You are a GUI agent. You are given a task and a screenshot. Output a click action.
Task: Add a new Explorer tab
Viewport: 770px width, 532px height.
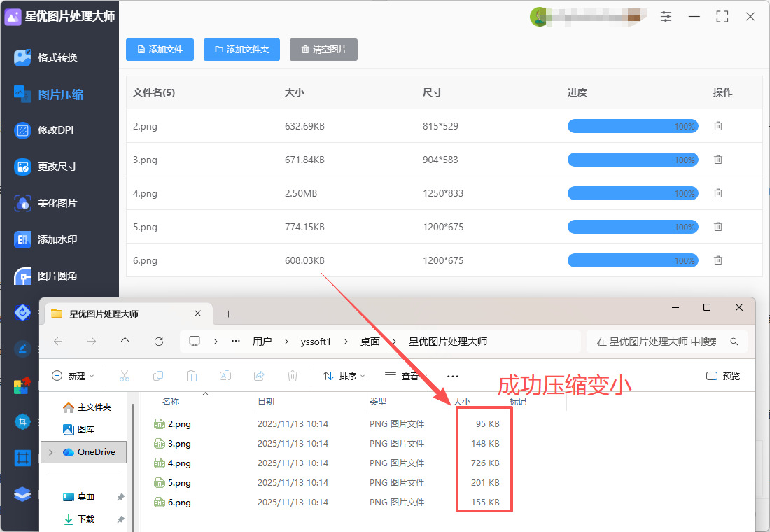pyautogui.click(x=228, y=314)
